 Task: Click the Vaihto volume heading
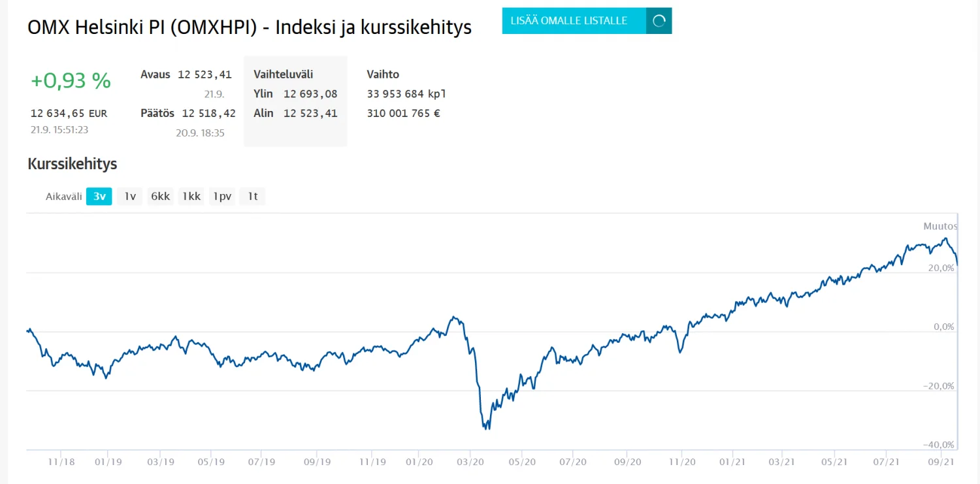pyautogui.click(x=383, y=74)
